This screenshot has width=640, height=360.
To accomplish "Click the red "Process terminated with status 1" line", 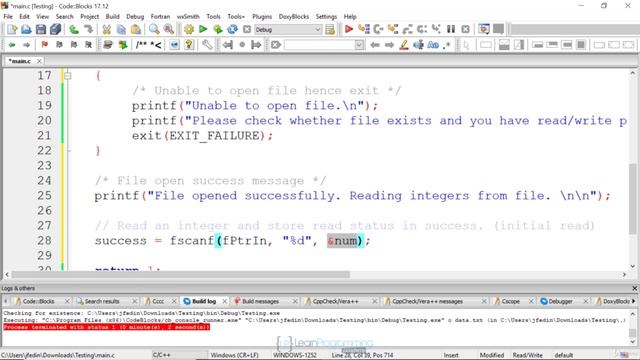I will coord(107,327).
